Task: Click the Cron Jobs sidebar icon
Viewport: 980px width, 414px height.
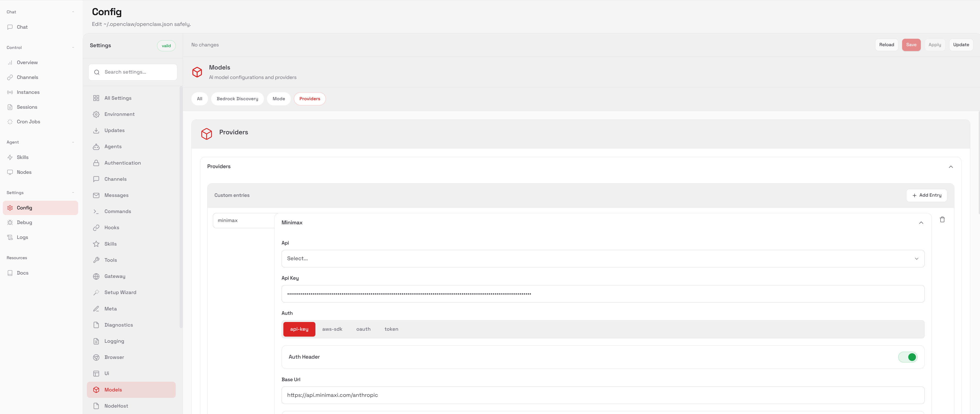Action: 10,122
